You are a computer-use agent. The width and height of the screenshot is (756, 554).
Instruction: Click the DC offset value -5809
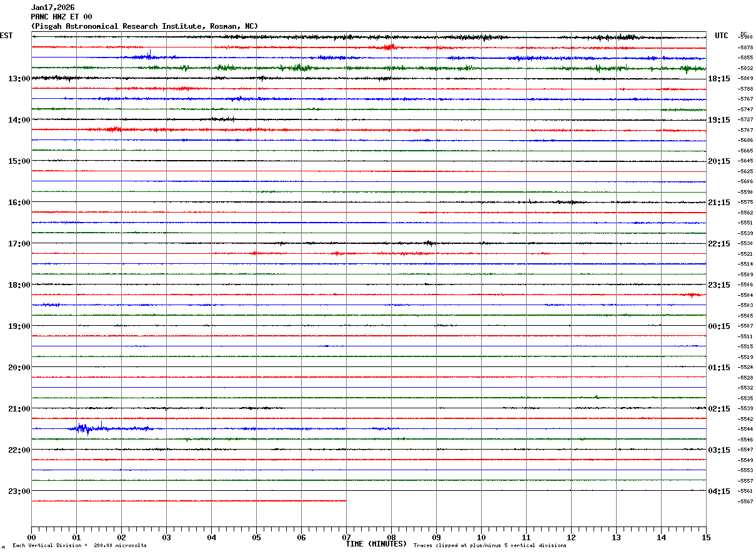click(745, 78)
